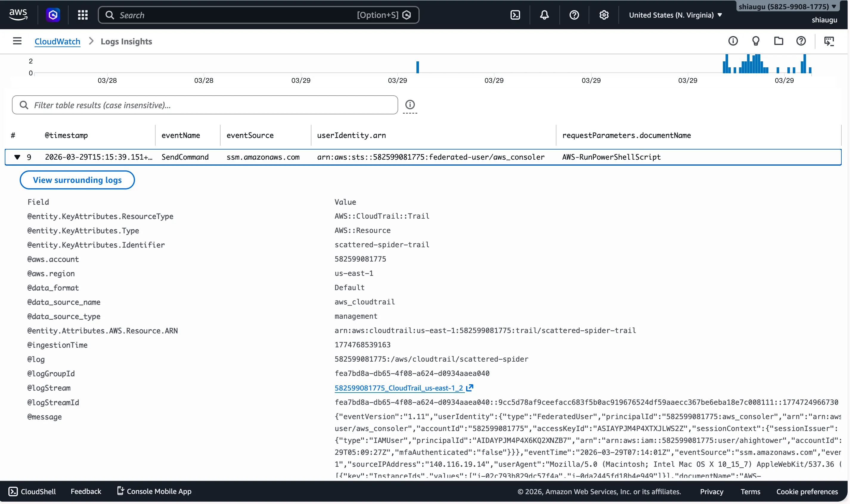
Task: Select the AWS-RunPowerShellScript cell
Action: 611,157
